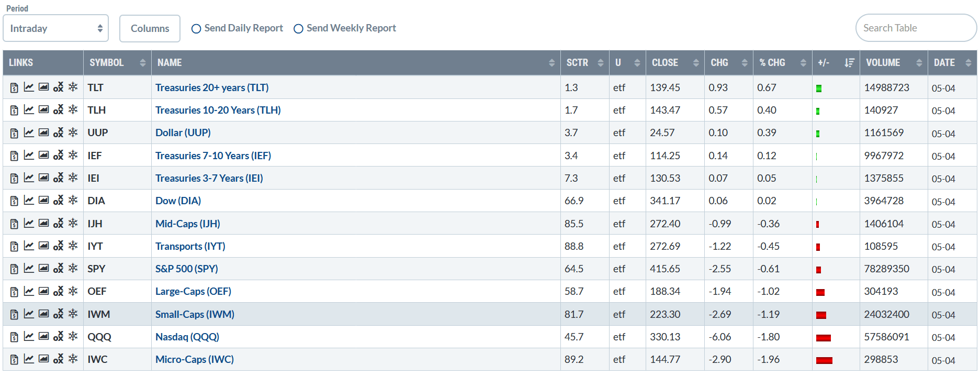
Task: Open the dollar symbol summary for QQQ
Action: 14,337
